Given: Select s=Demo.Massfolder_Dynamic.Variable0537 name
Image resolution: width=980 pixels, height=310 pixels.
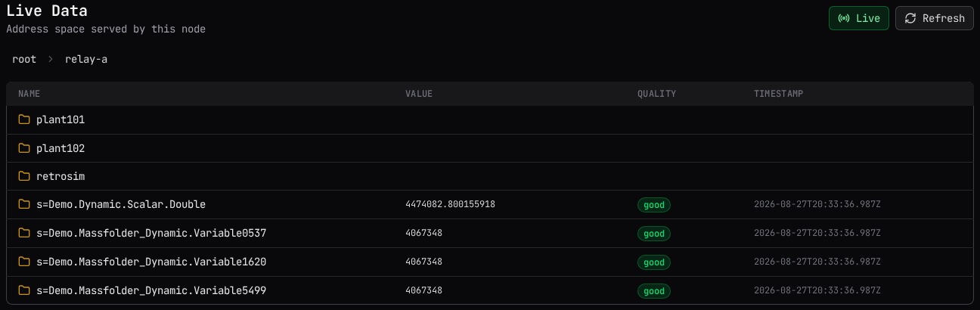Looking at the screenshot, I should pyautogui.click(x=151, y=233).
